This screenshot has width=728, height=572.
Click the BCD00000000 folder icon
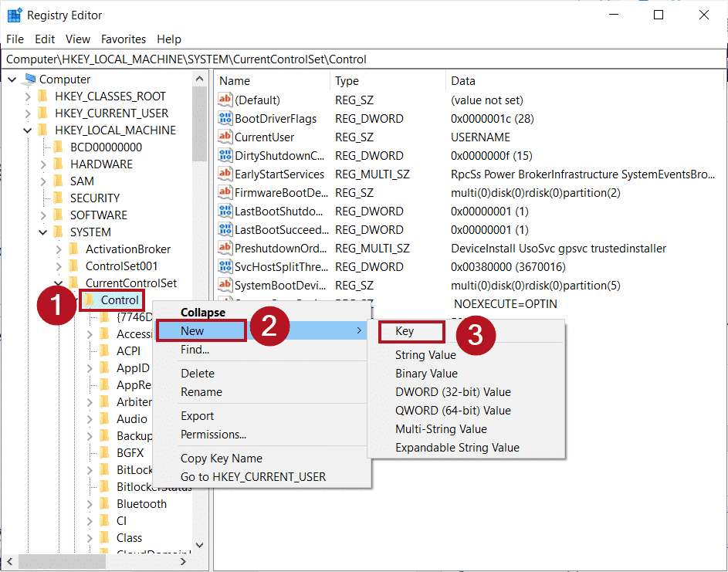58,147
